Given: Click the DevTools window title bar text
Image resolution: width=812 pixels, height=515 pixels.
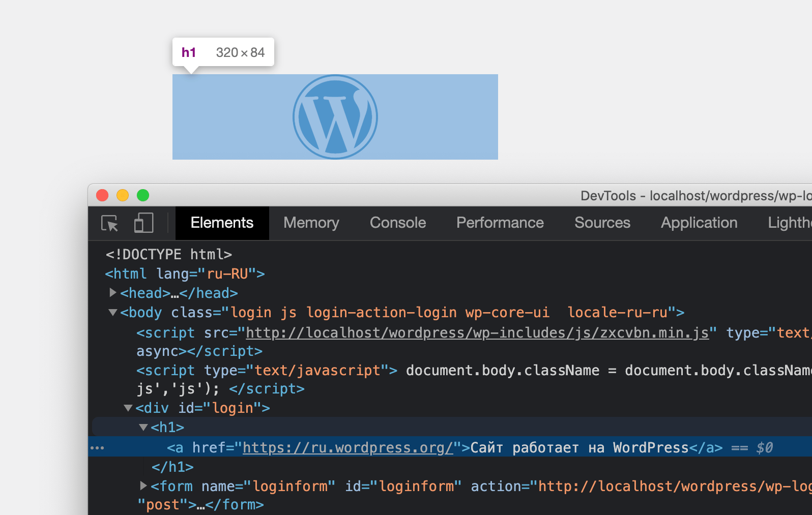Looking at the screenshot, I should coord(696,196).
